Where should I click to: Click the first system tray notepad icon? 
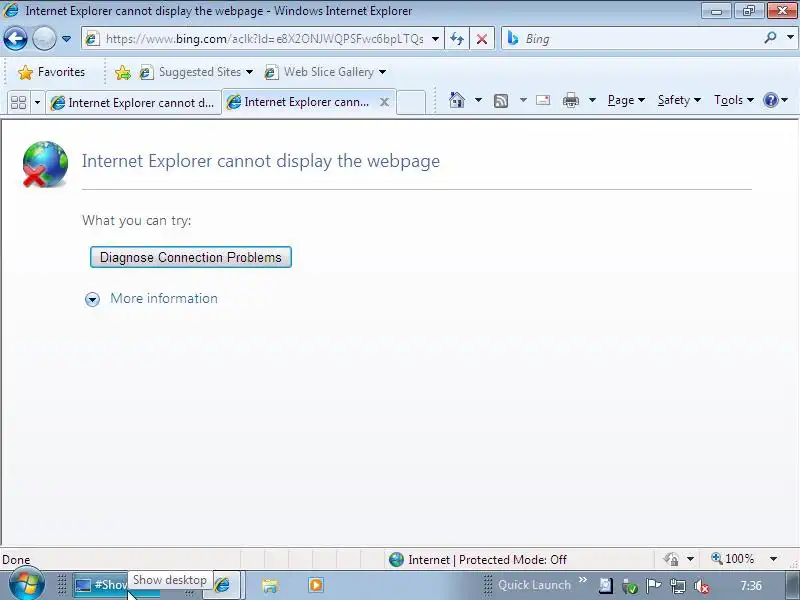coord(606,585)
